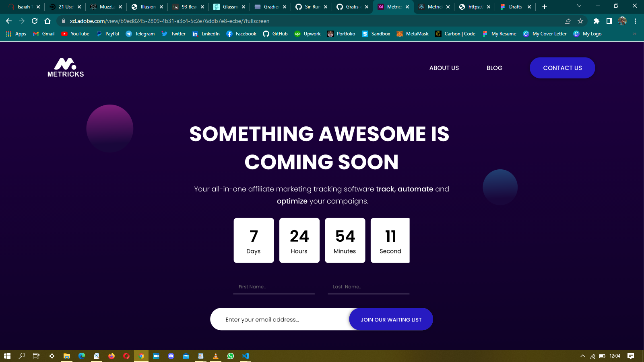This screenshot has width=644, height=362.
Task: Click the CONTACT US button
Action: pos(562,68)
